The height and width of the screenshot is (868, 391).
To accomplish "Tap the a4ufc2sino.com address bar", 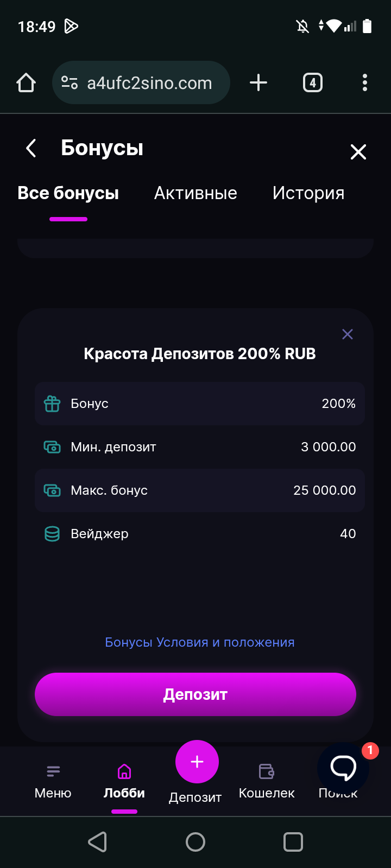I will click(x=149, y=83).
